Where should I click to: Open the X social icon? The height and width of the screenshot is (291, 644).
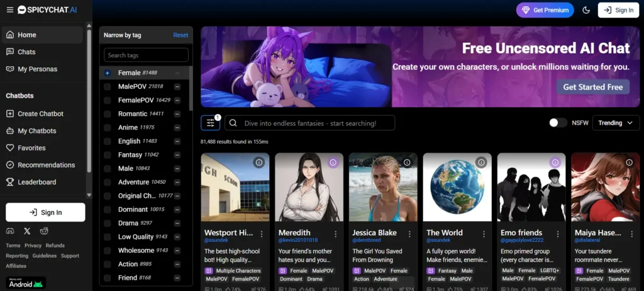[27, 231]
